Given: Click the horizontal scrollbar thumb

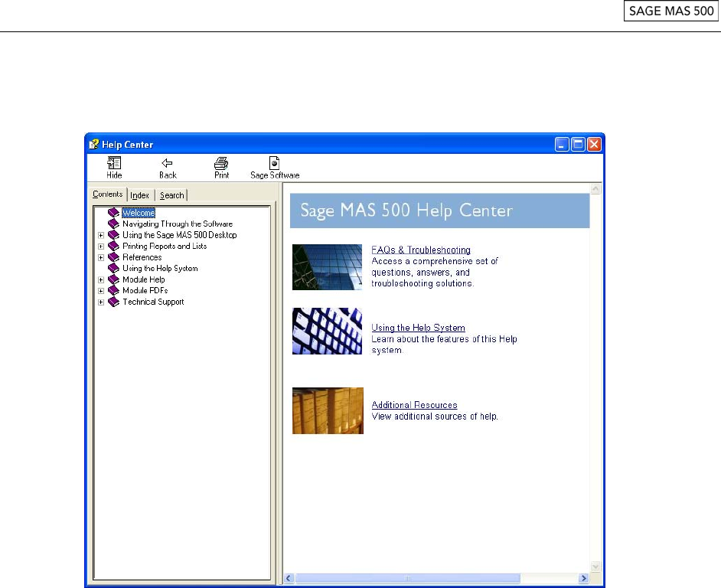Looking at the screenshot, I should coord(407,578).
